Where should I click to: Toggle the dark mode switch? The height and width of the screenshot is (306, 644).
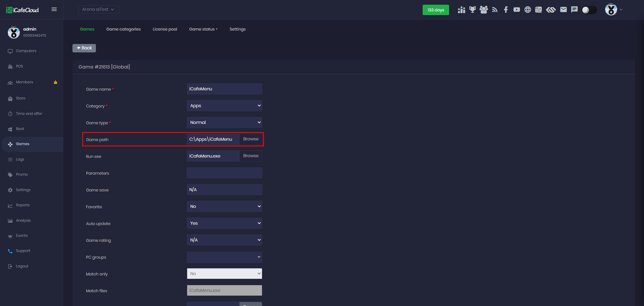589,10
